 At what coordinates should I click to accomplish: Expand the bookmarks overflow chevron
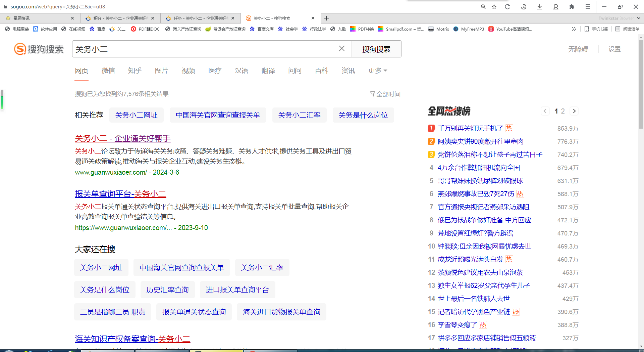[574, 29]
